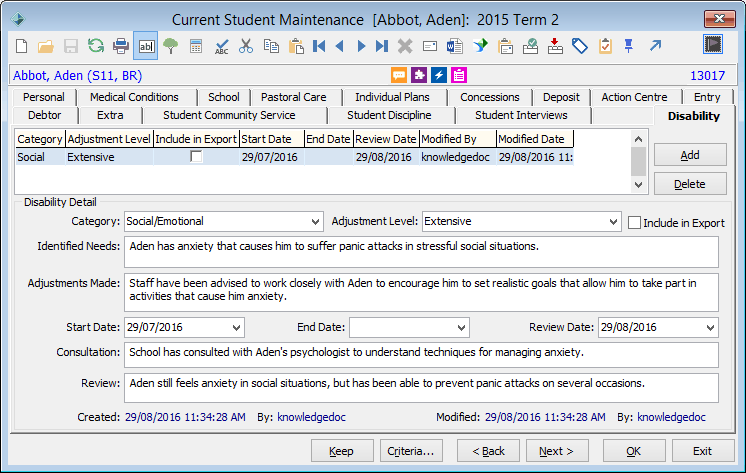Click the Modified By column header
This screenshot has width=746, height=473.
click(458, 139)
